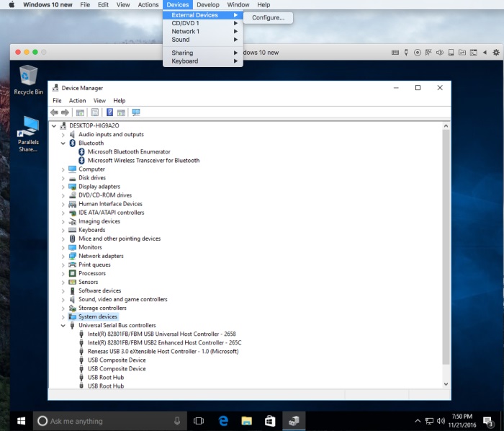This screenshot has width=504, height=431.
Task: Click the taskbar network icon
Action: click(x=429, y=421)
